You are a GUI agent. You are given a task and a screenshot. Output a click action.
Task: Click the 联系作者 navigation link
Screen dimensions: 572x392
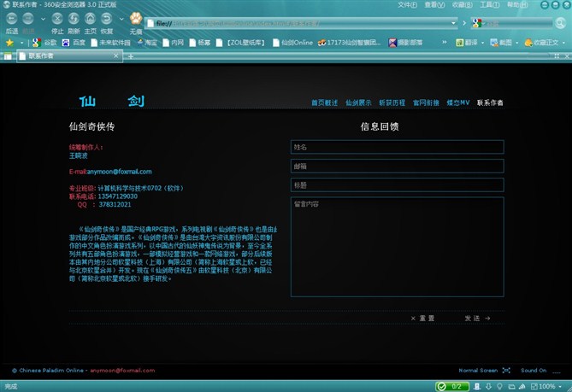click(x=490, y=102)
